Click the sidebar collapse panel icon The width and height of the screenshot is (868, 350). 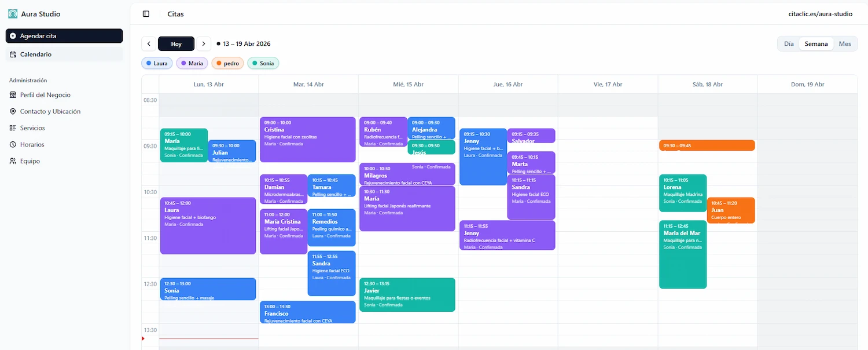pyautogui.click(x=145, y=13)
